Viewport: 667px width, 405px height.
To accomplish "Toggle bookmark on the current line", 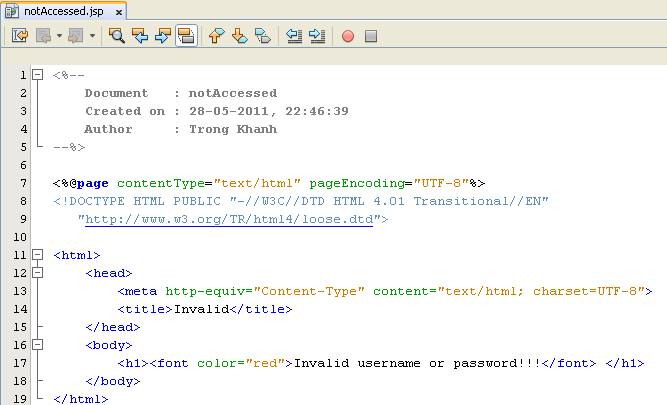I will click(262, 36).
